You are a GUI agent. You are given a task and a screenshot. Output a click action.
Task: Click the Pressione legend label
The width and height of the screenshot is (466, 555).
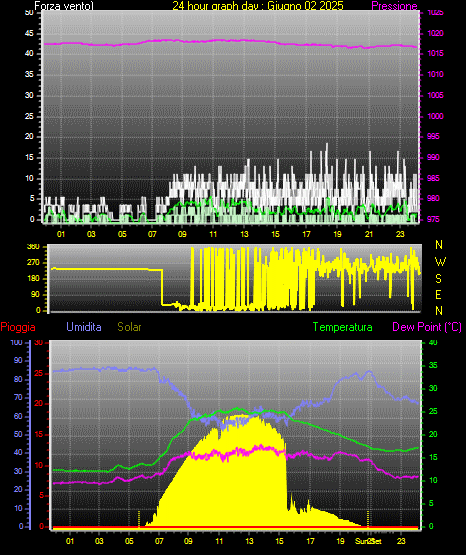[x=394, y=6]
